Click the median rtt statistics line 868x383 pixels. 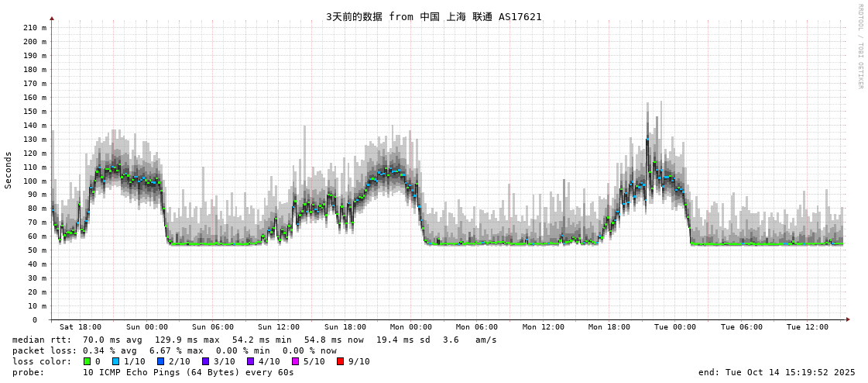[x=255, y=340]
